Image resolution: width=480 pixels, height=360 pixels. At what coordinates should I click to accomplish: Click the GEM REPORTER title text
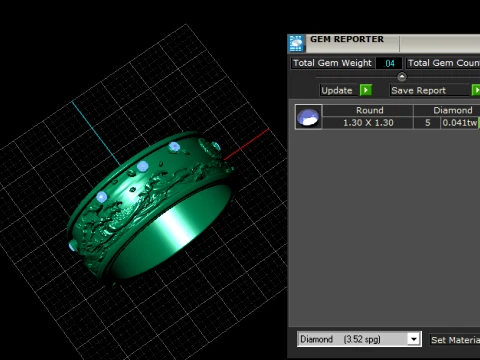click(347, 39)
